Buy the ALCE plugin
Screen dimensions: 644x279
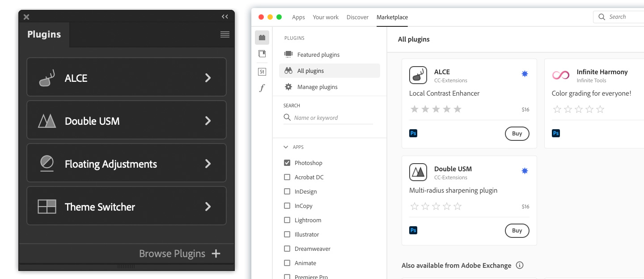point(517,134)
